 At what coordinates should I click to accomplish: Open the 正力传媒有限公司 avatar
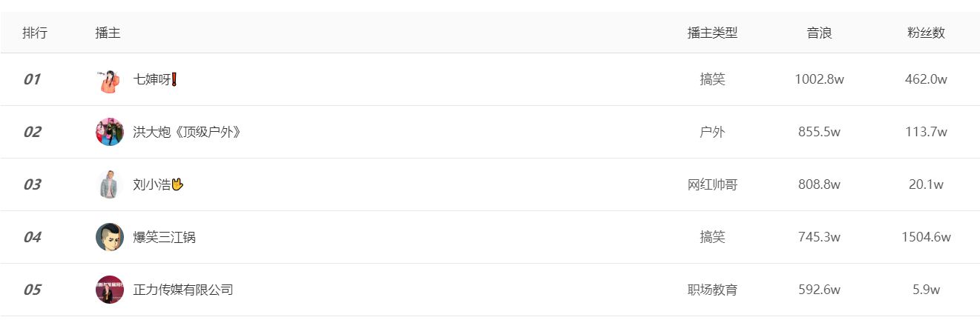tap(109, 290)
